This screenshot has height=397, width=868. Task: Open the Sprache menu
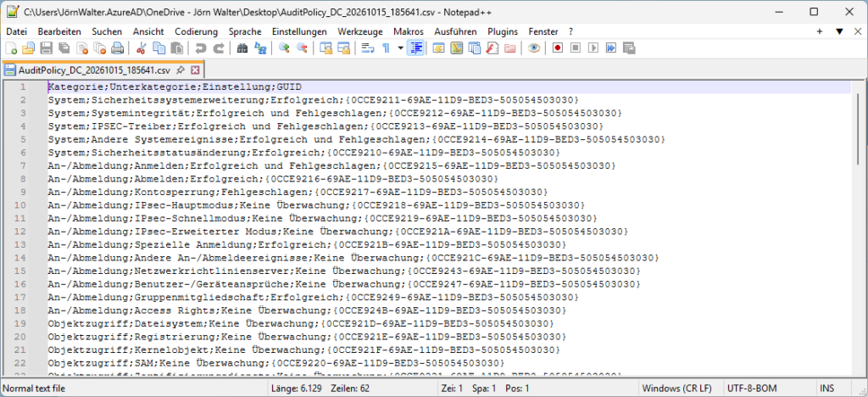pos(245,31)
